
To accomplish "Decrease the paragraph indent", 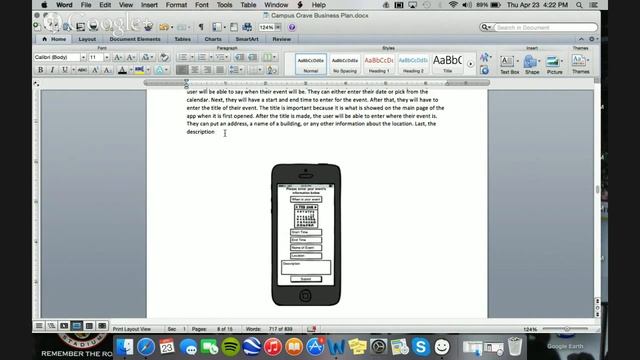I will (x=240, y=57).
